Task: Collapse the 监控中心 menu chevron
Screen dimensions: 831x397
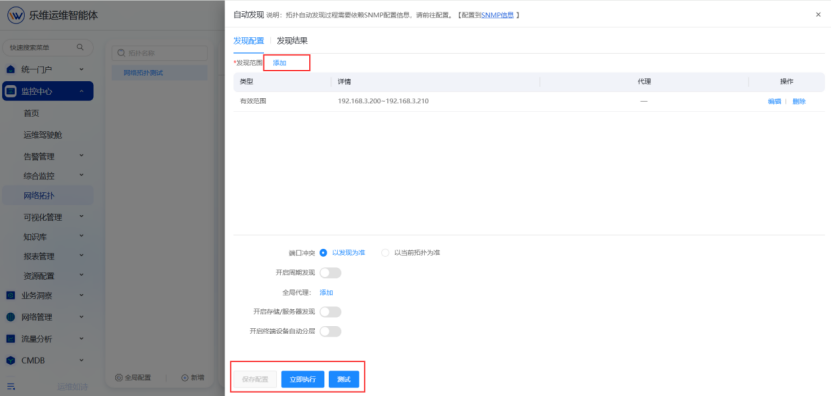Action: pyautogui.click(x=82, y=91)
